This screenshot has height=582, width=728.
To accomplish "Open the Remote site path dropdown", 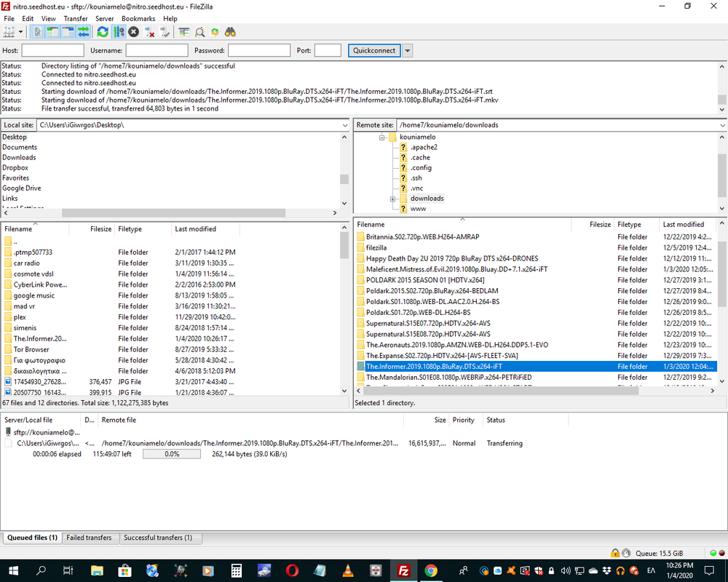I will tap(722, 125).
